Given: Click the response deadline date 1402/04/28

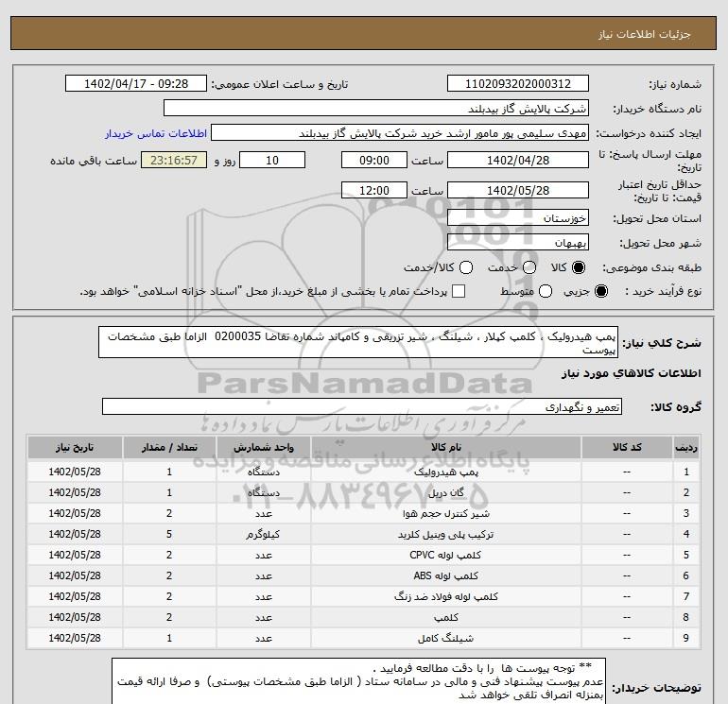Looking at the screenshot, I should tap(518, 160).
